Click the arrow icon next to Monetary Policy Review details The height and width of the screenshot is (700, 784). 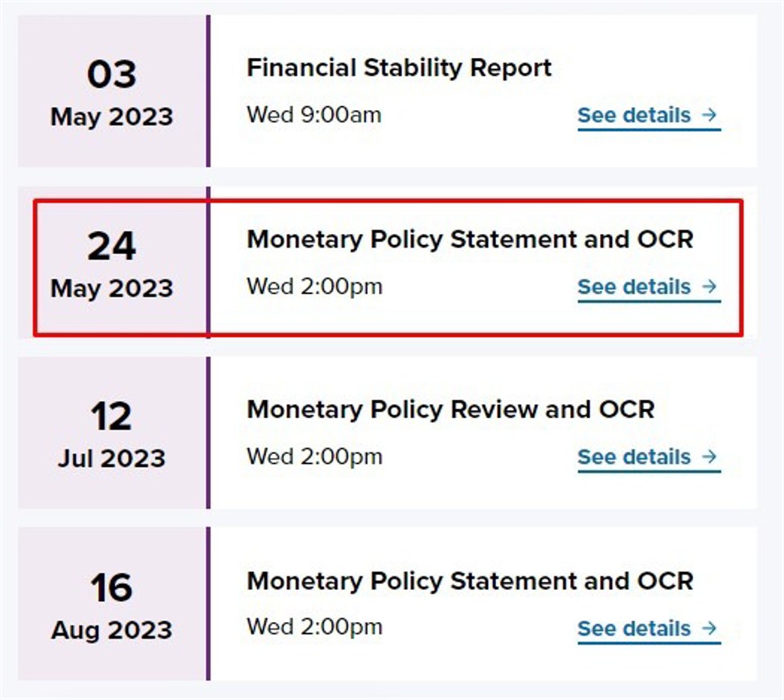click(x=708, y=457)
